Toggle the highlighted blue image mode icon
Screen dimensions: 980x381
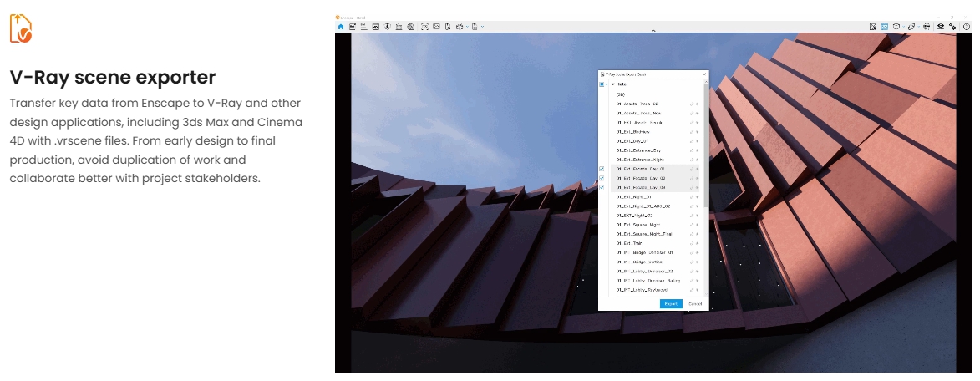885,27
